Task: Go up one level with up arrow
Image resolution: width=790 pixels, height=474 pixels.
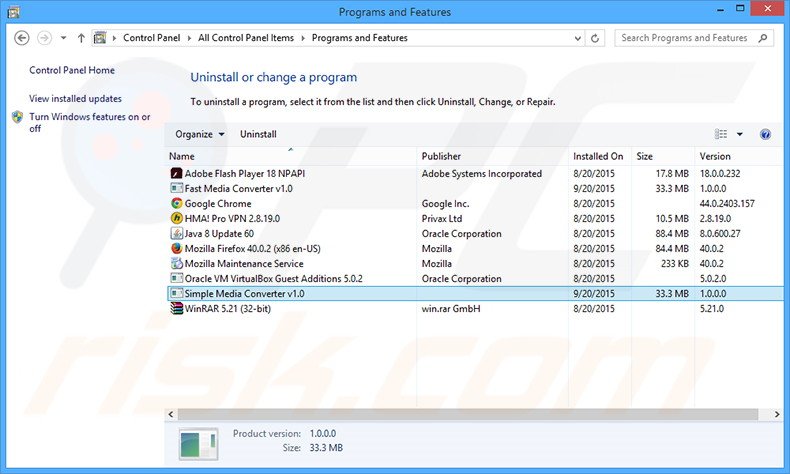Action: pos(81,38)
